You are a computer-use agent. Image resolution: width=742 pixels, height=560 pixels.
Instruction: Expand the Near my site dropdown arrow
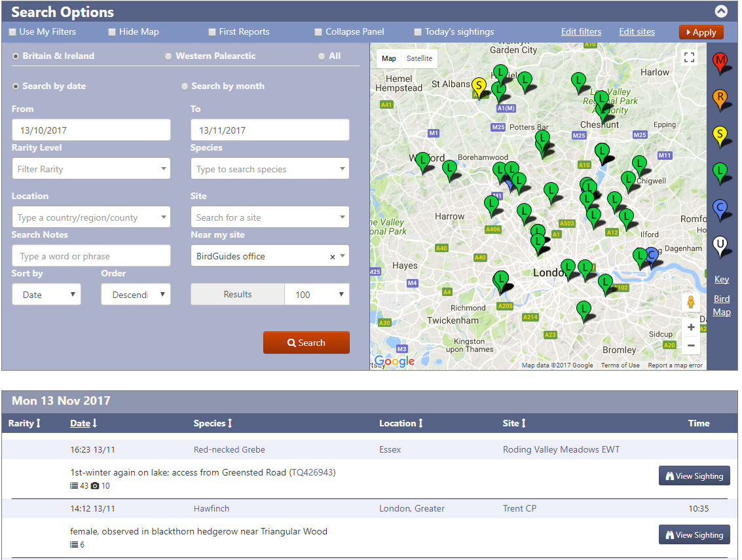343,256
